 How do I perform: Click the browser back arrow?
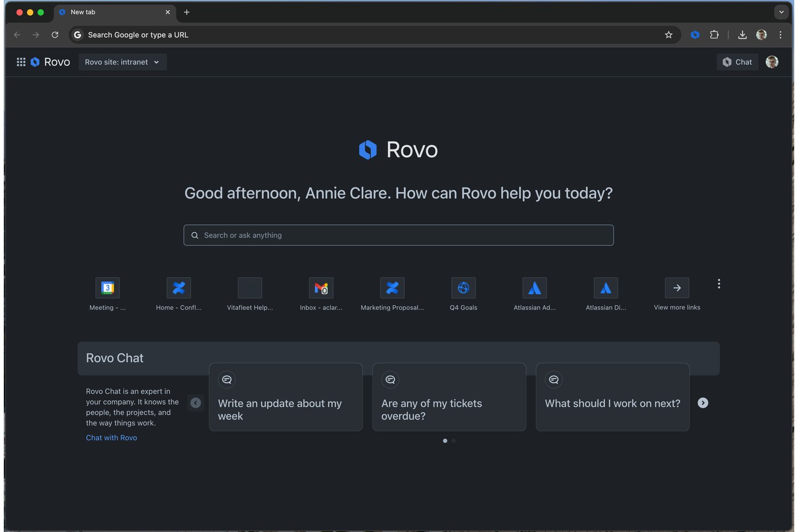coord(17,34)
